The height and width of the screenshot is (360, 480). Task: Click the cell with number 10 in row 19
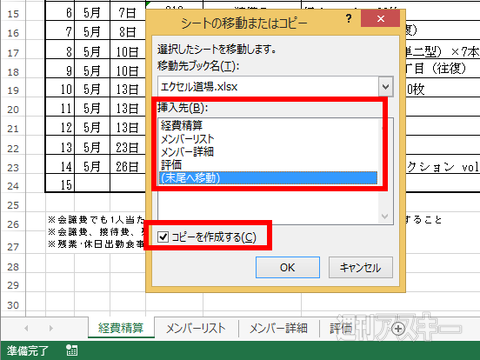[60, 89]
